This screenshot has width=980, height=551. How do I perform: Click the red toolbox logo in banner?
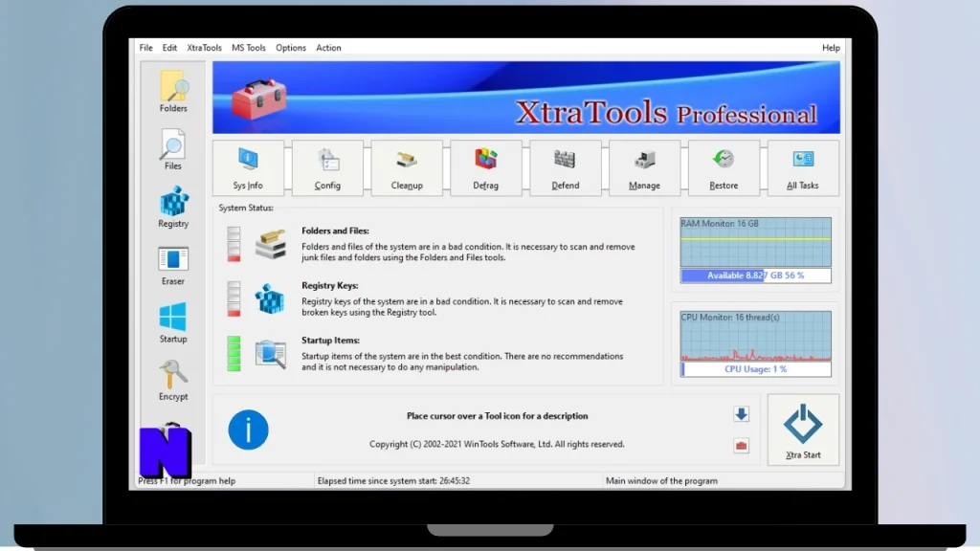pyautogui.click(x=259, y=99)
